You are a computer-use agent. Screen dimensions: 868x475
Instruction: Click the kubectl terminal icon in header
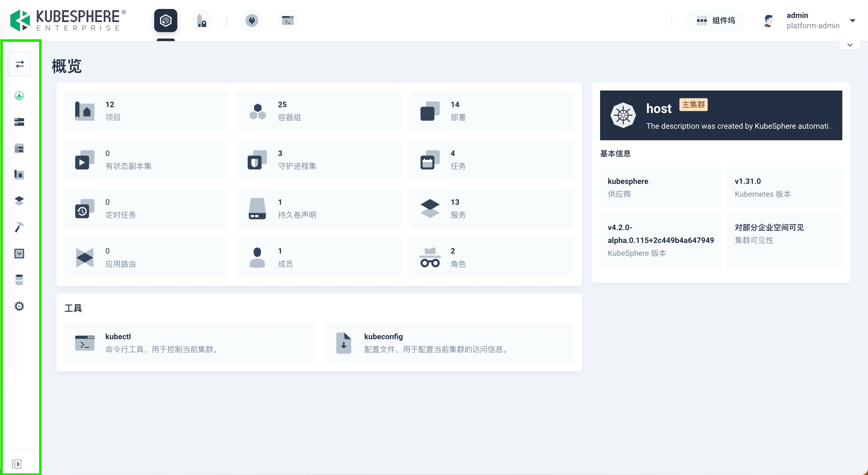tap(288, 21)
